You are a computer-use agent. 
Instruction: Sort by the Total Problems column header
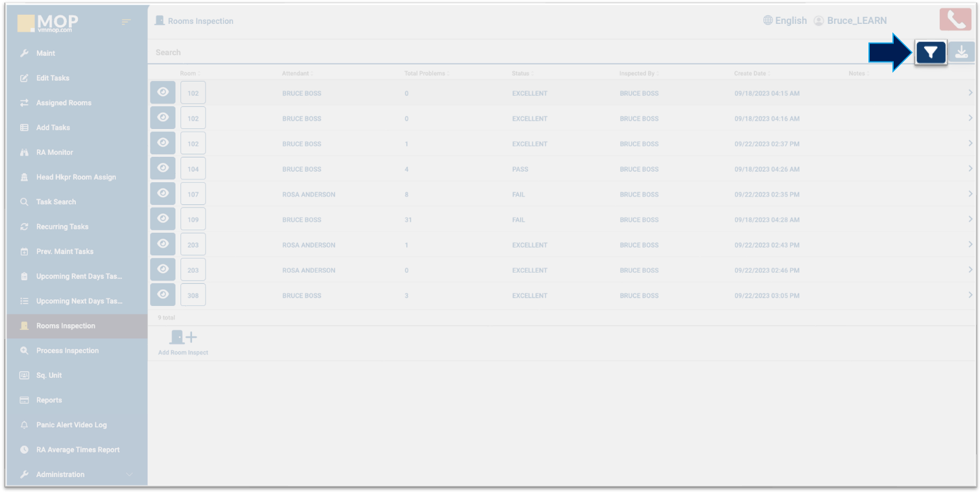(x=425, y=74)
